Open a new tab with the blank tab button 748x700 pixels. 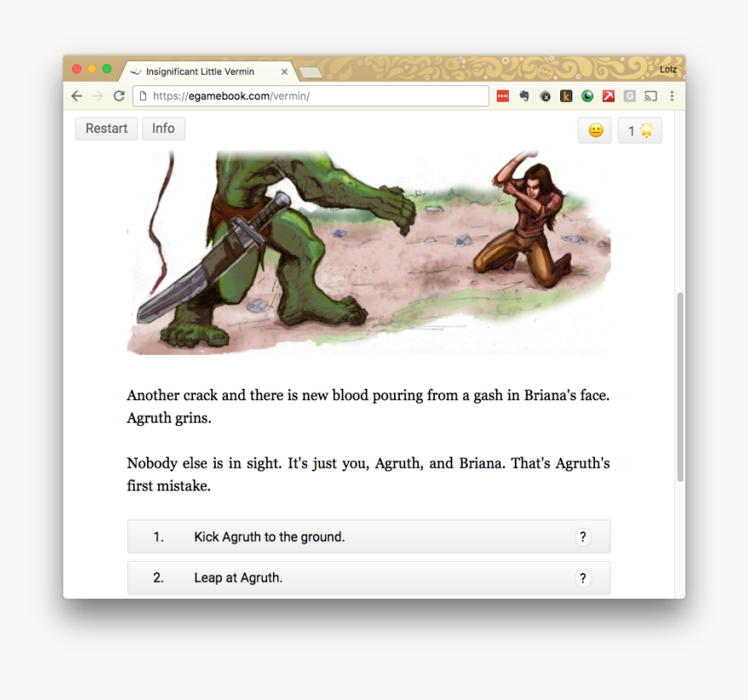[x=311, y=72]
